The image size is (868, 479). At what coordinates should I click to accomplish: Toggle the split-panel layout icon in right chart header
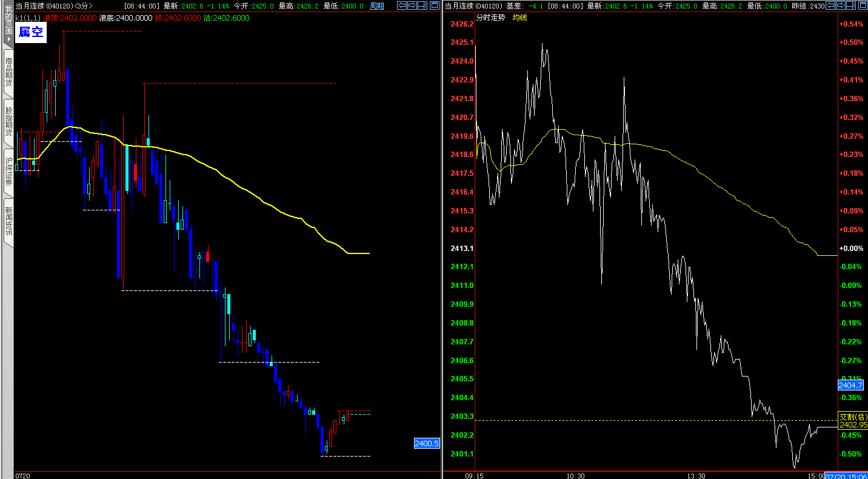852,5
